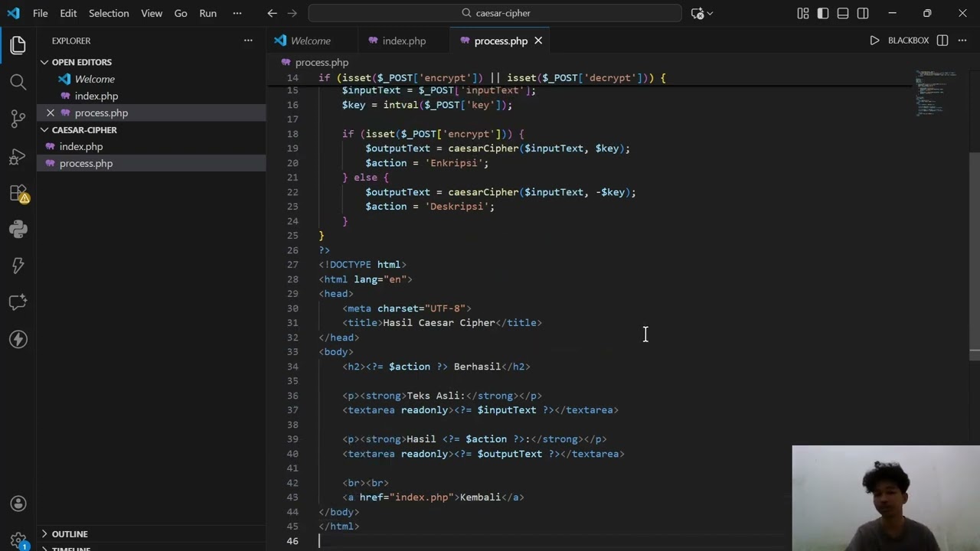Toggle the bottom Panel
The image size is (980, 551).
[843, 13]
